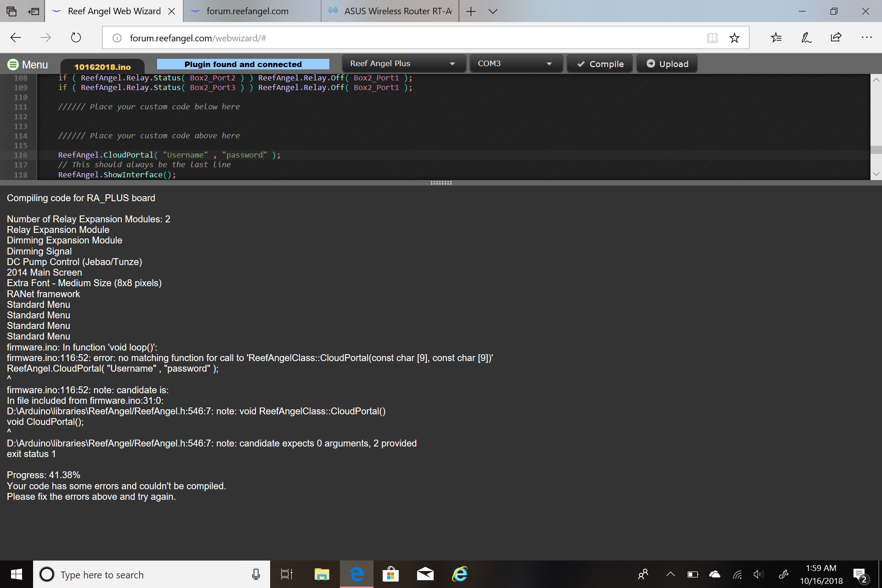Click the editor scrollbar thumb

coord(876,150)
